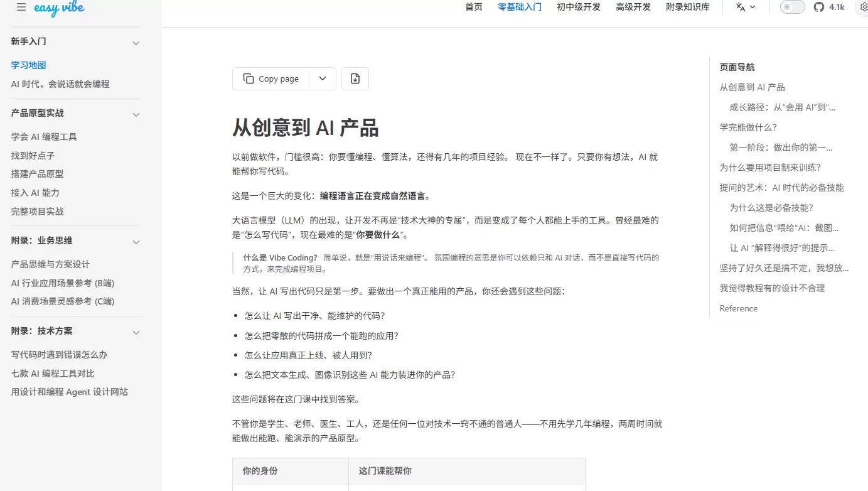Jump to 提问的艺术 in page navigation
868x491 pixels.
click(781, 187)
